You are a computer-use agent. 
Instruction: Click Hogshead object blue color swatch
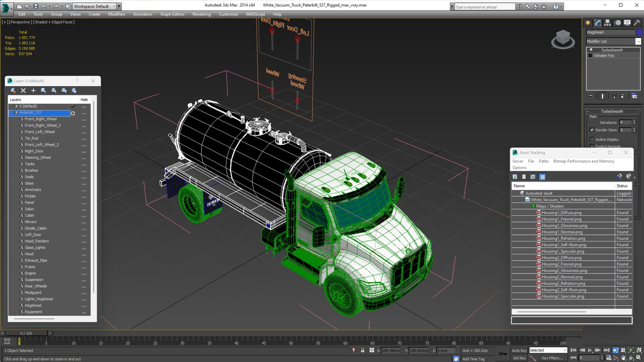(639, 32)
